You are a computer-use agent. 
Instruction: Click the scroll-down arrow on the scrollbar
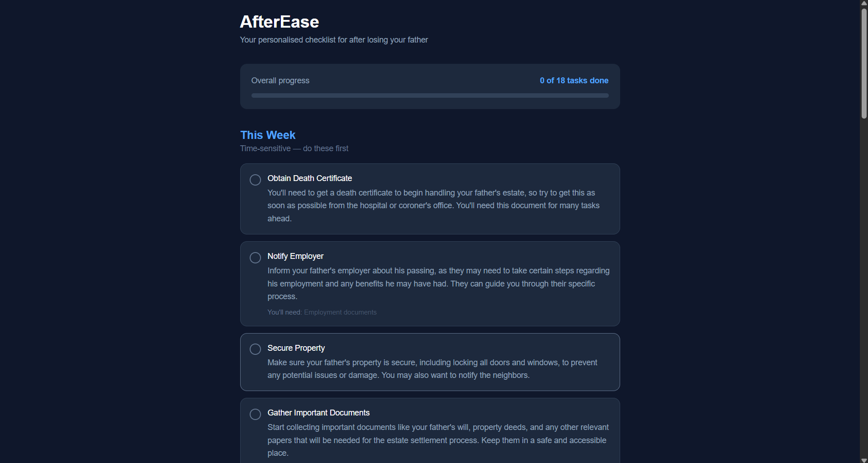863,460
